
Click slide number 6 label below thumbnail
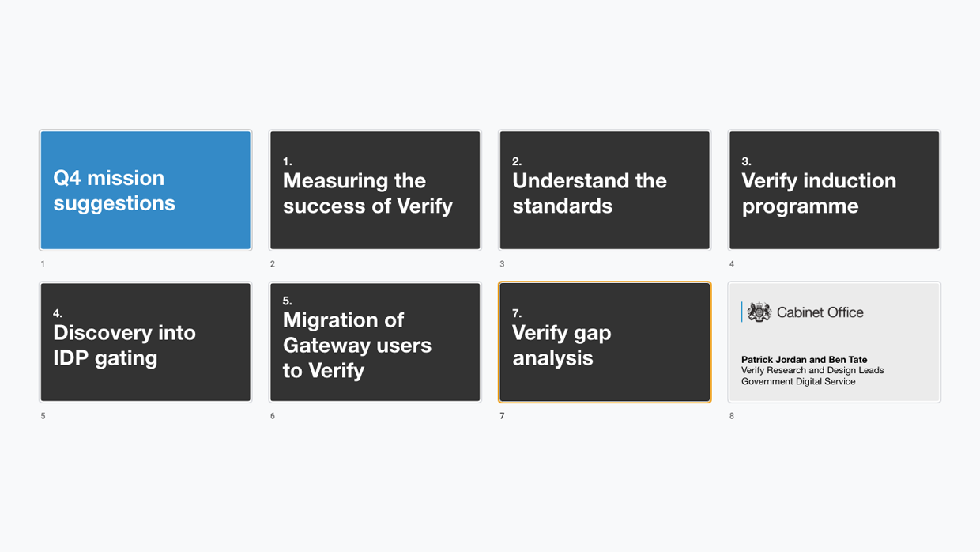pyautogui.click(x=273, y=416)
